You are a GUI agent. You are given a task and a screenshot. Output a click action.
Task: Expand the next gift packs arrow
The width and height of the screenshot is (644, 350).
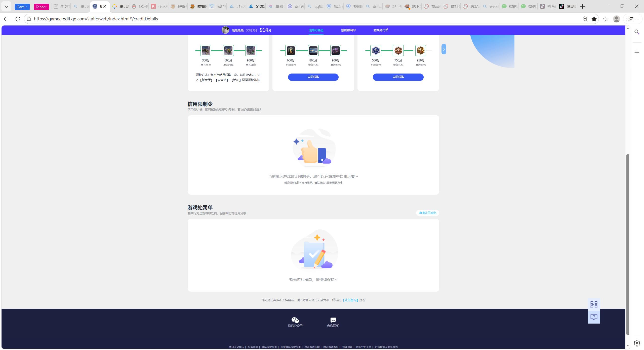(444, 49)
